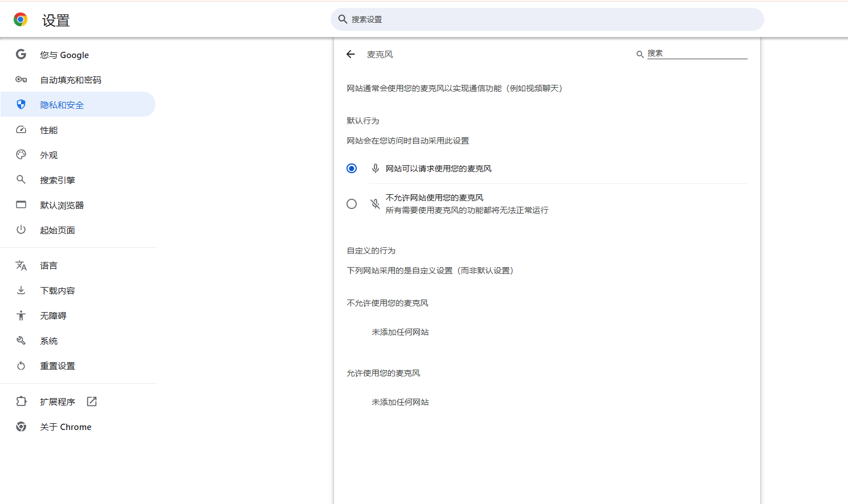
Task: Click the accessibility figure icon beside 无障碍
Action: coord(21,315)
